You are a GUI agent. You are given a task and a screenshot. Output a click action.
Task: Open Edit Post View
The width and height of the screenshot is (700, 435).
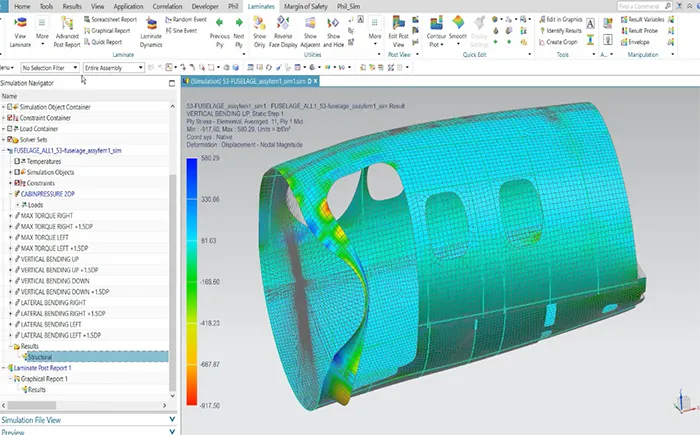click(x=398, y=32)
